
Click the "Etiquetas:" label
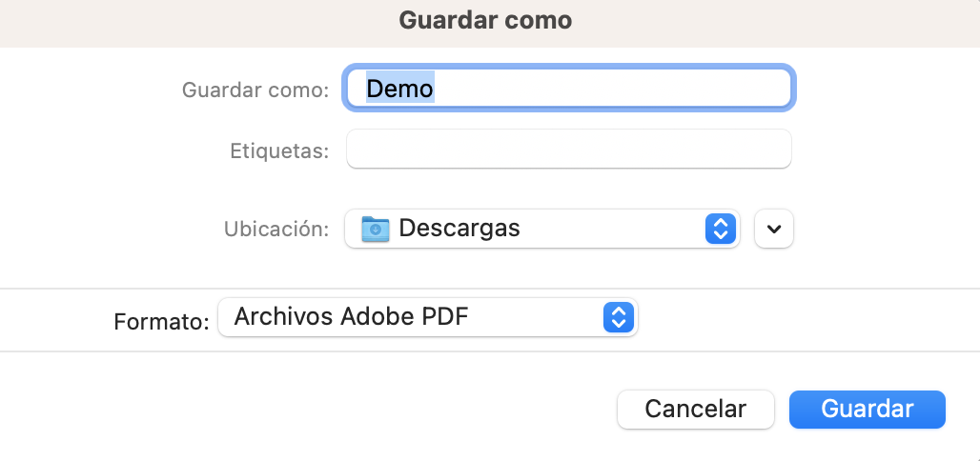point(279,150)
